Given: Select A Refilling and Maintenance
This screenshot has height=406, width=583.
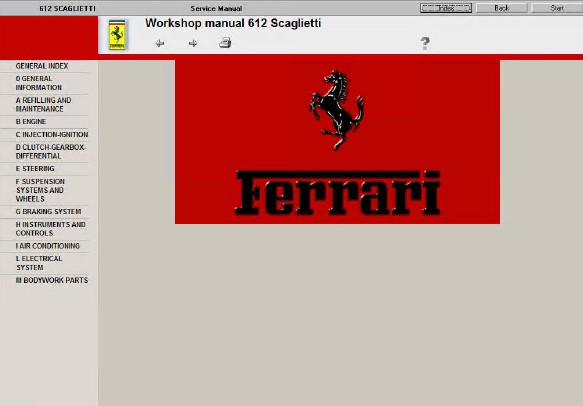Looking at the screenshot, I should 44,105.
